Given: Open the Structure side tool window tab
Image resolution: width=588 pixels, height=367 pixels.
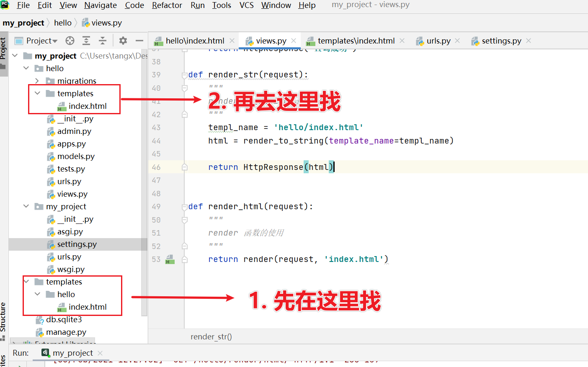Looking at the screenshot, I should [3, 321].
